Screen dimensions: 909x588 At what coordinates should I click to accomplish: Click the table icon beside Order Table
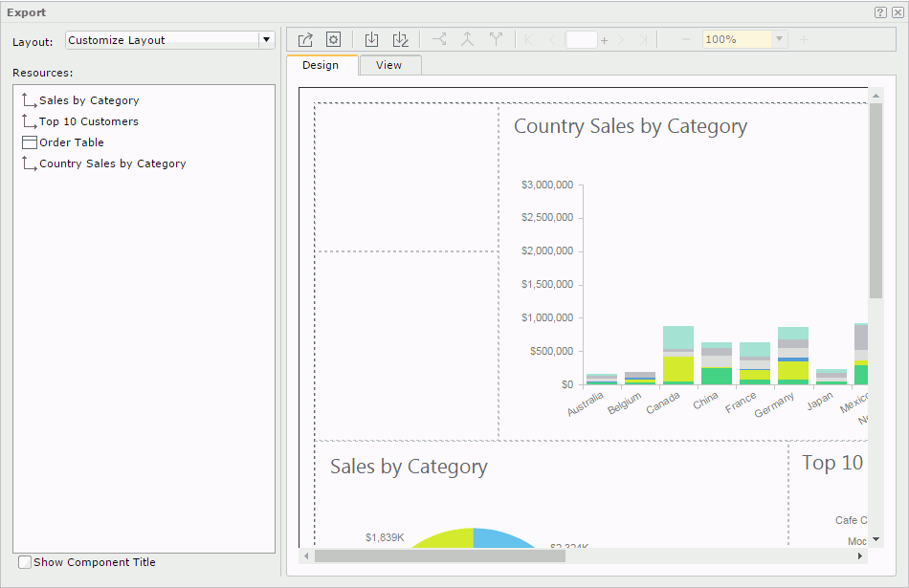tap(29, 142)
